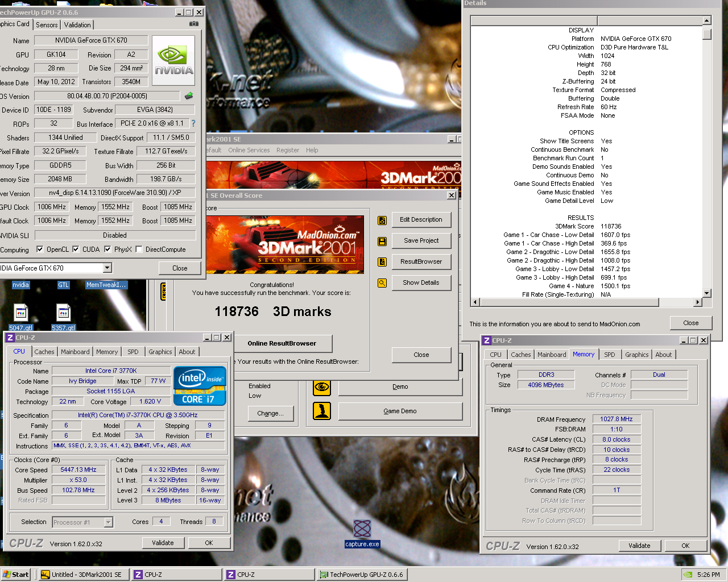Select the capture.exe desktop icon

click(x=362, y=533)
